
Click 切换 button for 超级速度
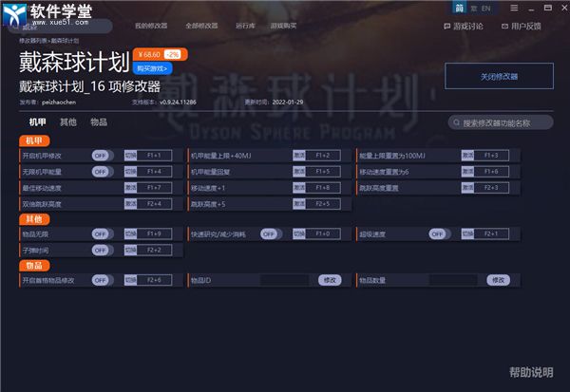coord(467,233)
